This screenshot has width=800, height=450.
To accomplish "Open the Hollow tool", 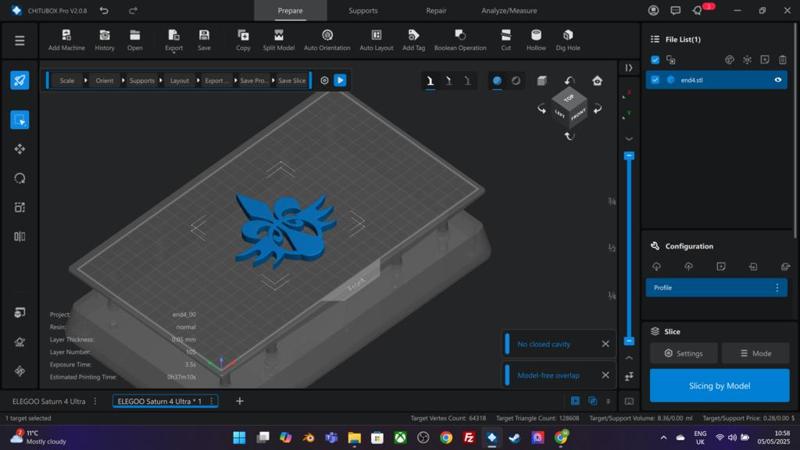I will click(x=536, y=40).
